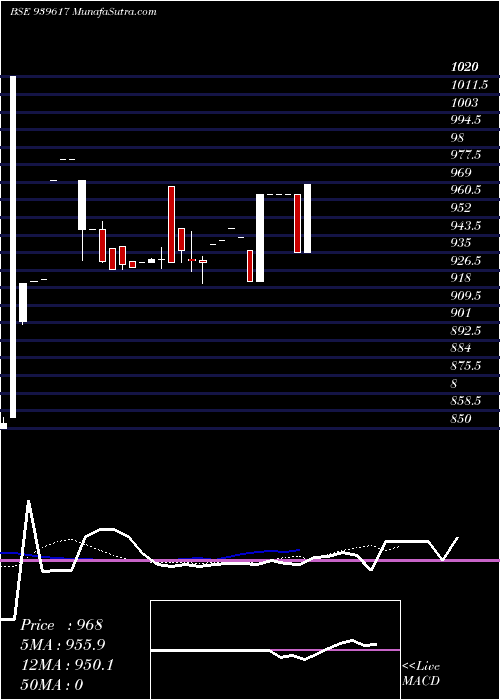This screenshot has width=500, height=700.
Task: Click the 12MA : 950.1 readout
Action: tap(67, 665)
